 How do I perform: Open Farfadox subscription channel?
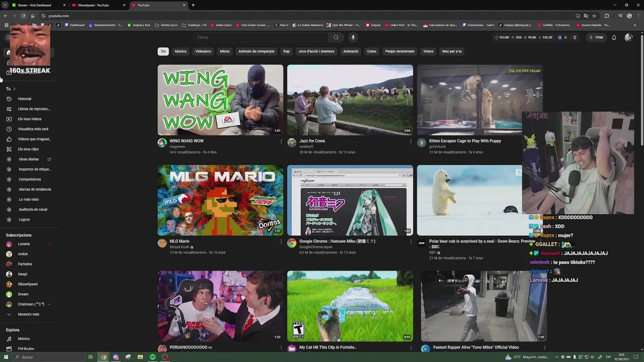25,264
